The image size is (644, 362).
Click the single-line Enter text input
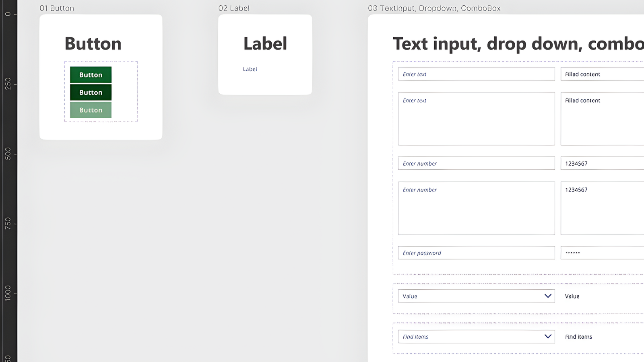pyautogui.click(x=476, y=74)
